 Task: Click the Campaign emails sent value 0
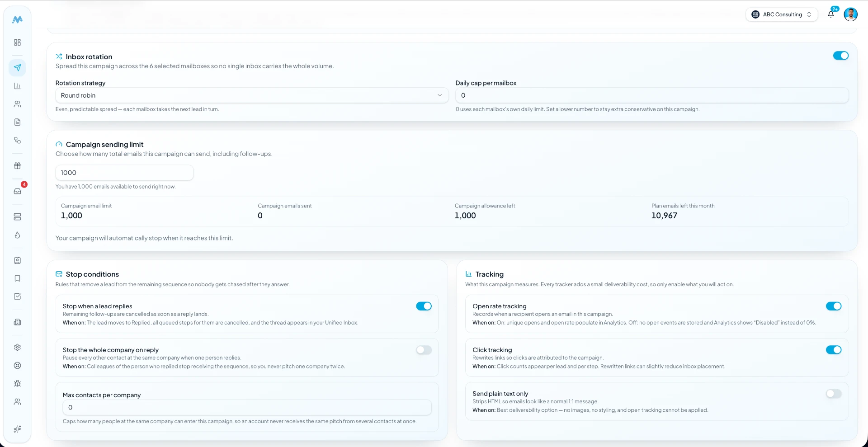coord(260,216)
